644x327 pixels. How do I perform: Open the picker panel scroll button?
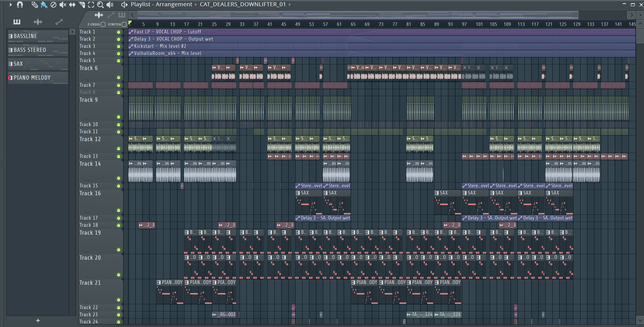point(72,32)
